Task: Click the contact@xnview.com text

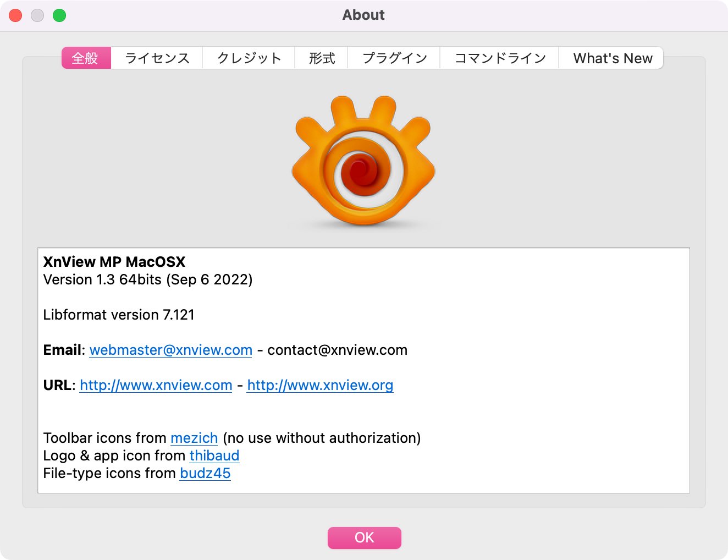Action: pos(337,350)
